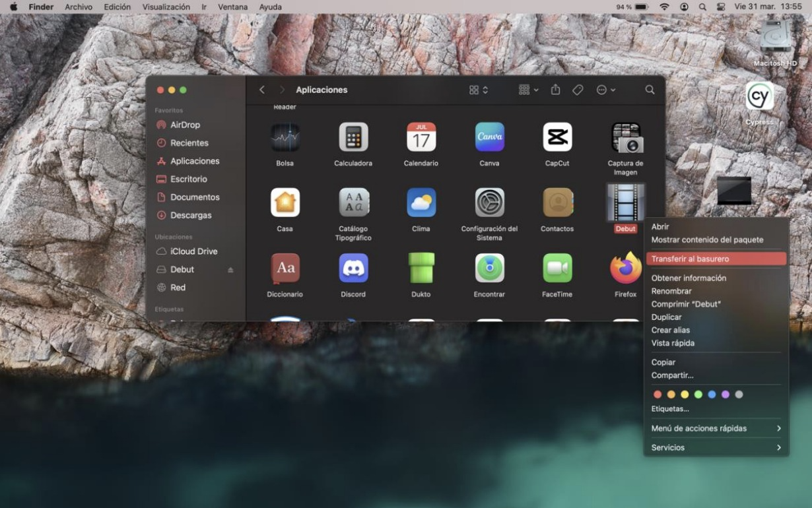812x508 pixels.
Task: Click the tag icon in Finder toolbar
Action: pos(578,90)
